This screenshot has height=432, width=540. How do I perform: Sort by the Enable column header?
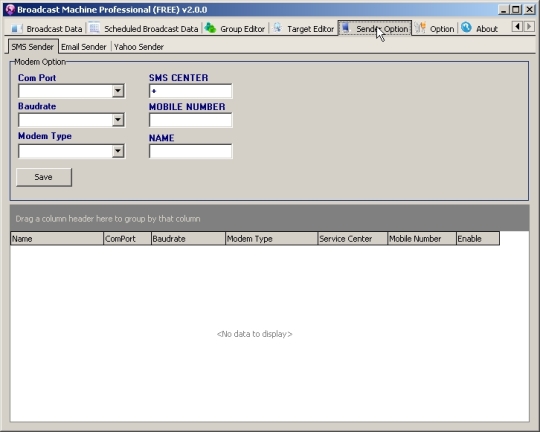[x=478, y=238]
